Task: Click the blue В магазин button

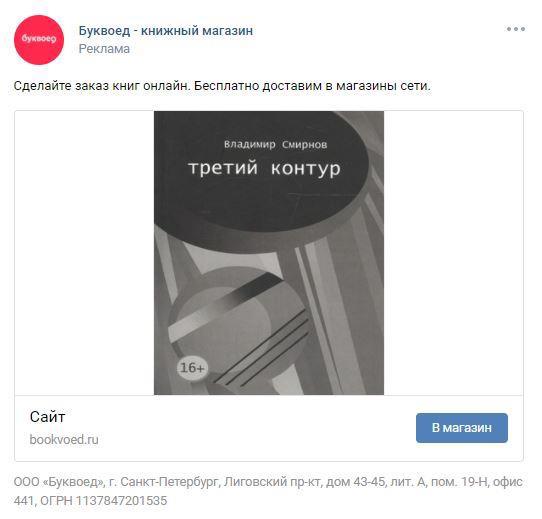Action: click(462, 428)
